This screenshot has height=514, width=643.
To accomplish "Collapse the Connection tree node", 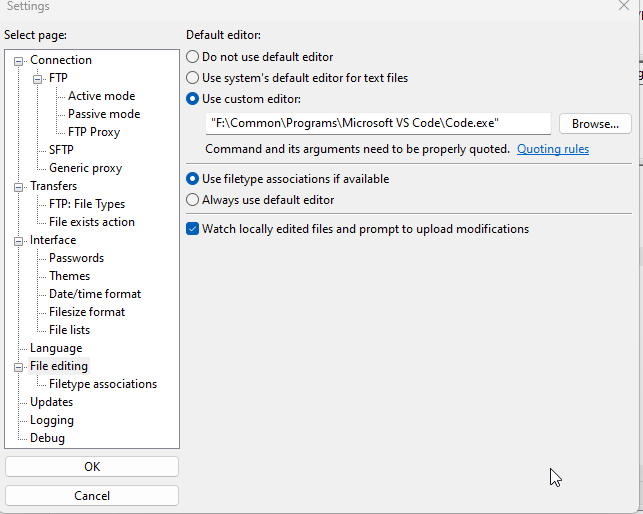I will 18,61.
